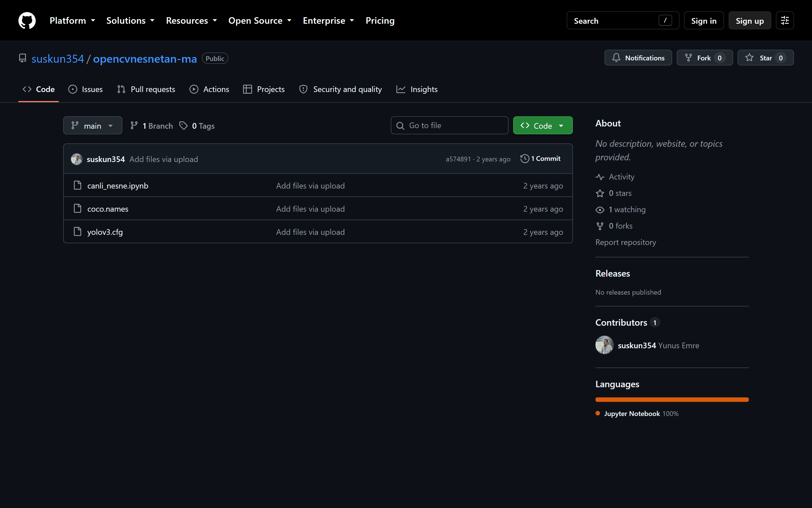812x508 pixels.
Task: Open the Contributors heading link
Action: tap(628, 323)
